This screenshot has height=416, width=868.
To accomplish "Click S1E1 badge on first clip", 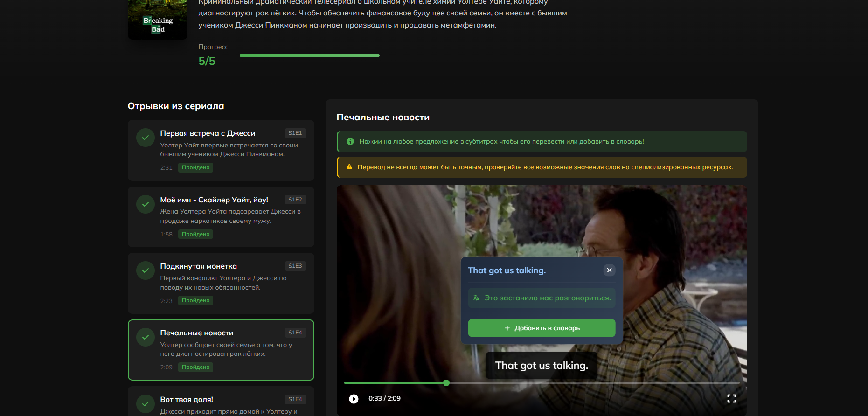I will 295,133.
